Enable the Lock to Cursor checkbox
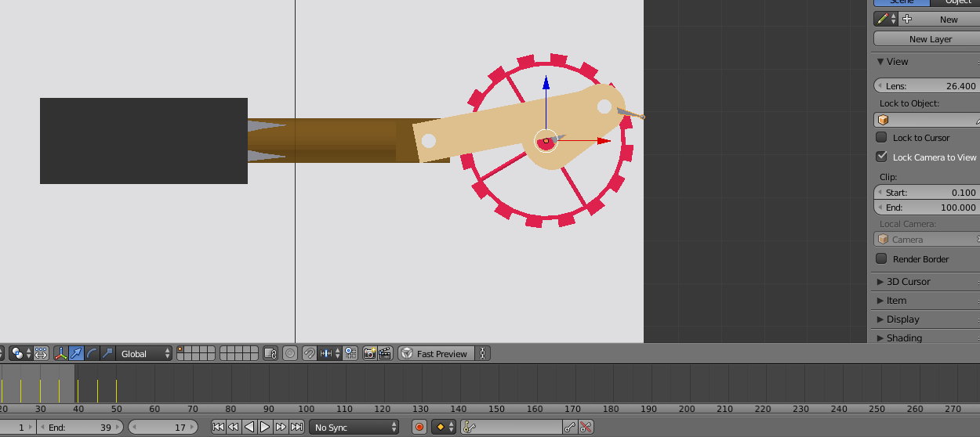980x437 pixels. [x=881, y=138]
